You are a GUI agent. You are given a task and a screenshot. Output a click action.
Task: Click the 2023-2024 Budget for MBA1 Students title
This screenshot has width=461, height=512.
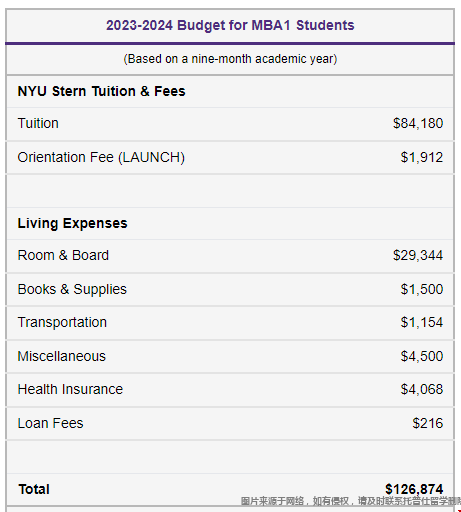click(x=230, y=25)
